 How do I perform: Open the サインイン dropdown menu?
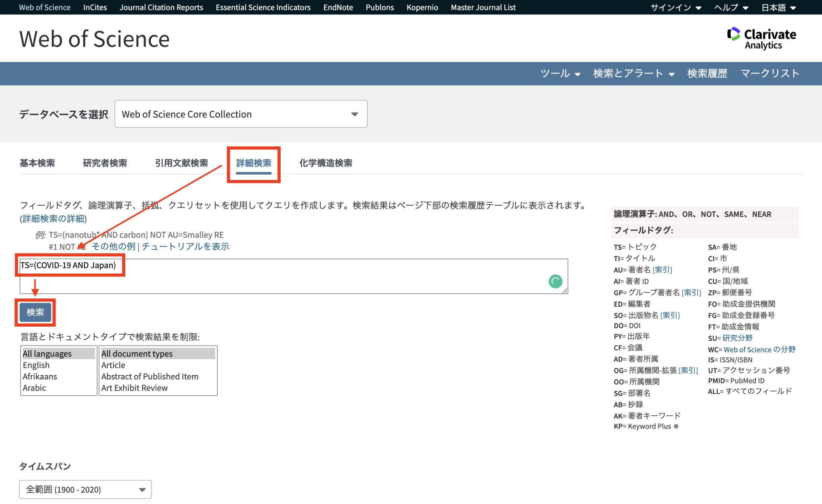[676, 7]
